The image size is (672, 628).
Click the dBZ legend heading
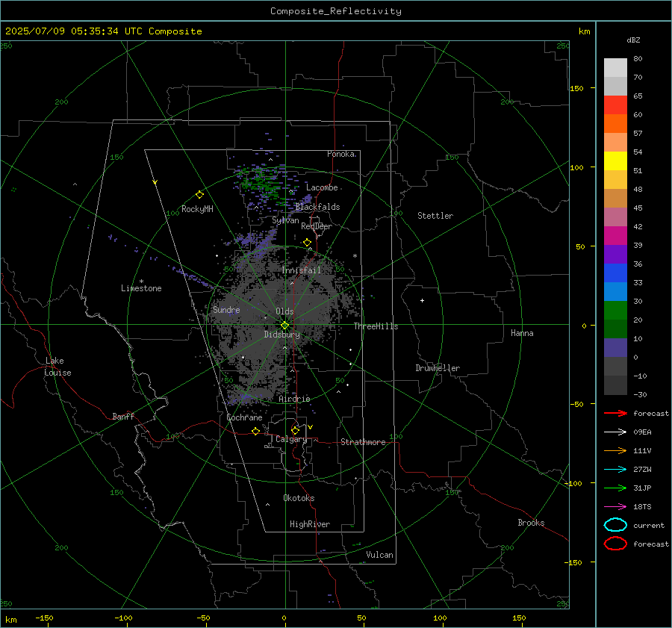pyautogui.click(x=633, y=40)
